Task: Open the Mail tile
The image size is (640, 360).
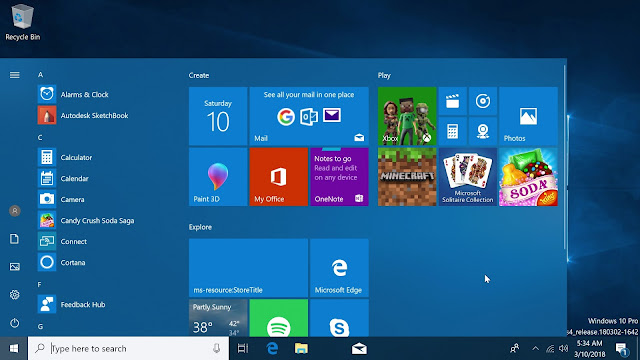Action: 309,116
